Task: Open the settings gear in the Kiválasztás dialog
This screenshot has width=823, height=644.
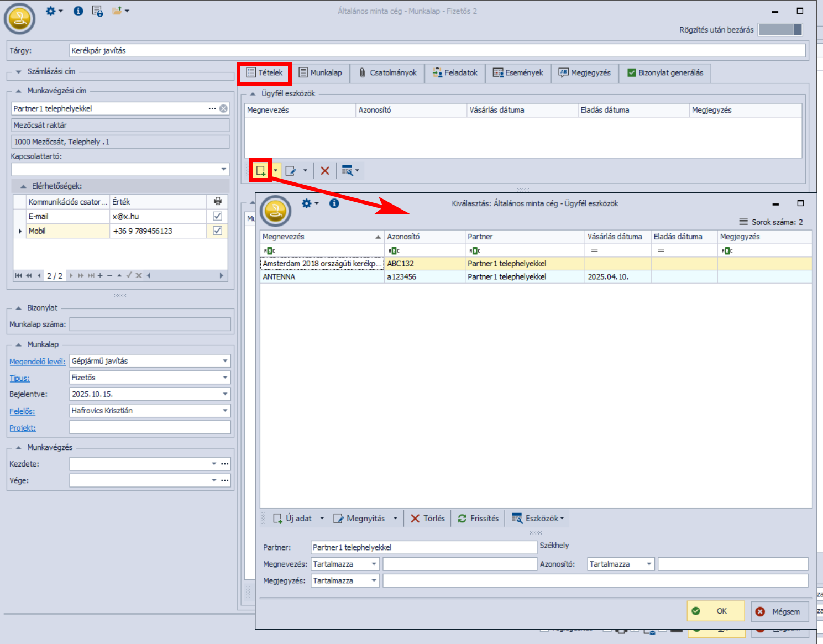Action: (x=307, y=203)
